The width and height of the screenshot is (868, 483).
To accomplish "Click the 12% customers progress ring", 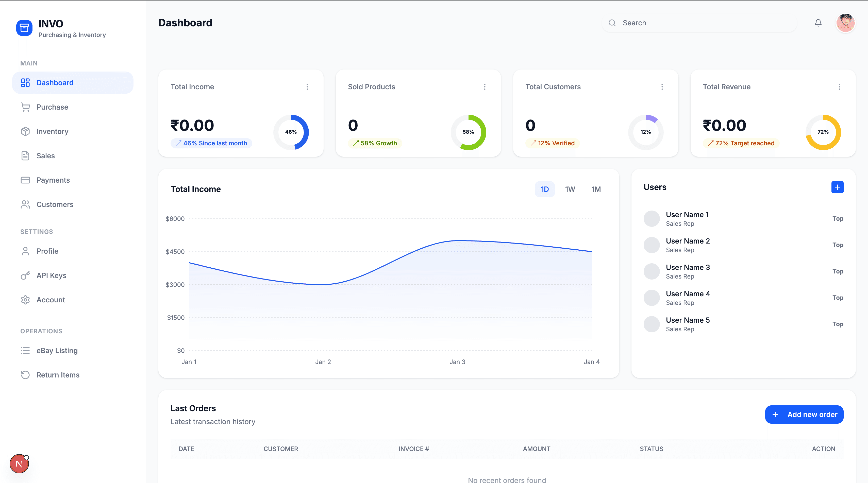I will click(x=646, y=132).
